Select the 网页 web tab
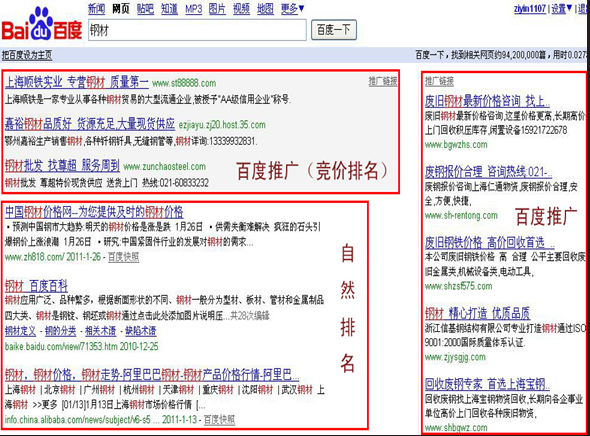Screen dimensions: 590x436 [x=121, y=9]
